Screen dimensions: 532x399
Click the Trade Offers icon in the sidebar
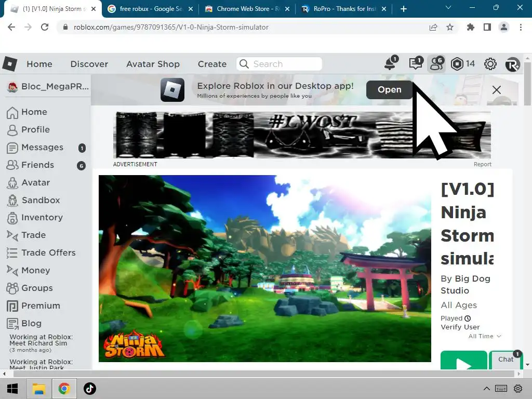click(x=12, y=253)
